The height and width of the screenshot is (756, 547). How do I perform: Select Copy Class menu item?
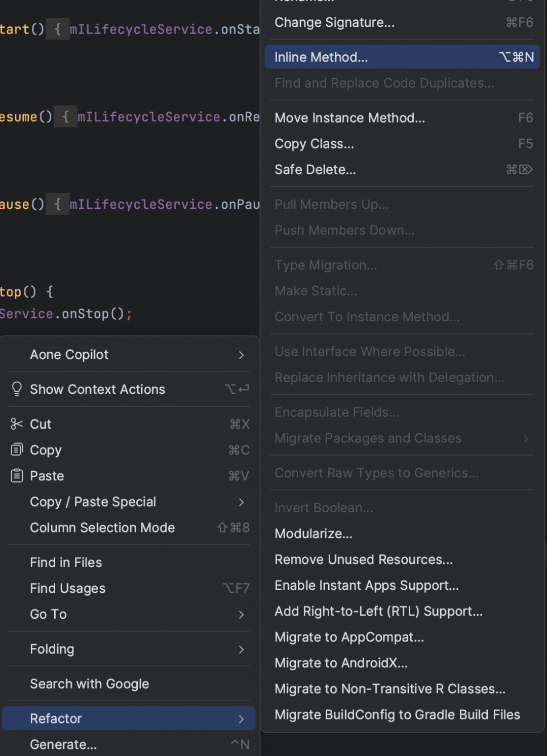[x=402, y=143]
